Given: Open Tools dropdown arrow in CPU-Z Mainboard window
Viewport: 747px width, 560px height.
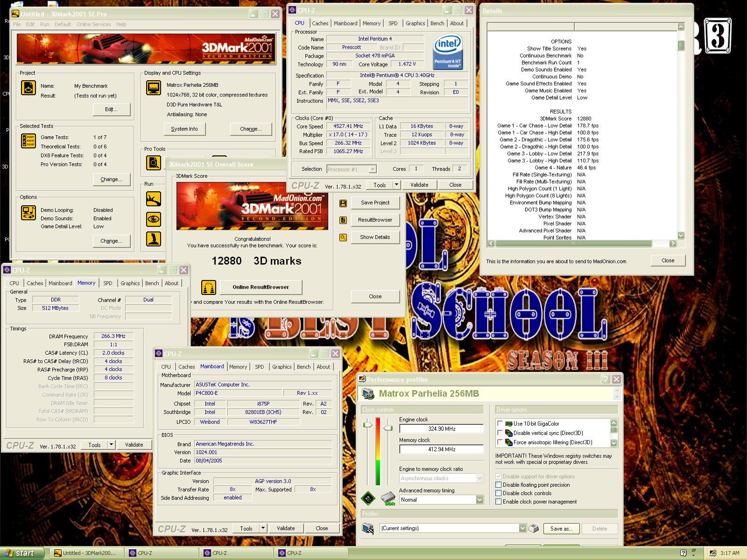Looking at the screenshot, I should click(x=263, y=528).
